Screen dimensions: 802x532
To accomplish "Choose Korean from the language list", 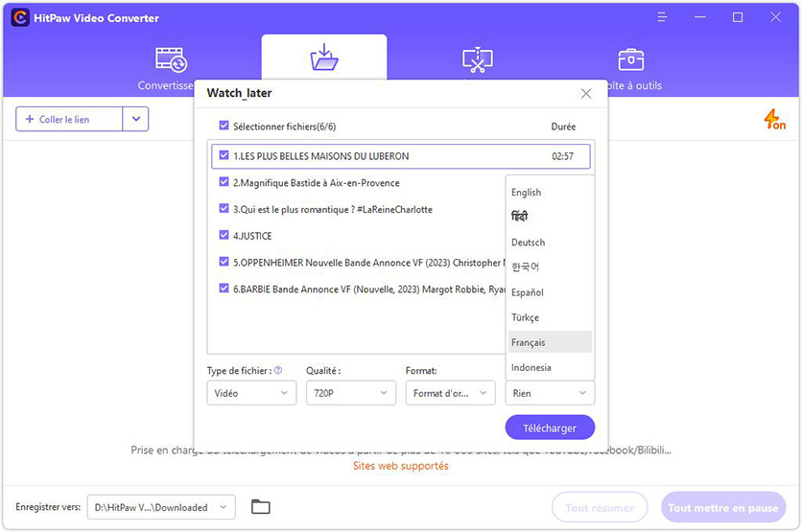I will click(550, 266).
